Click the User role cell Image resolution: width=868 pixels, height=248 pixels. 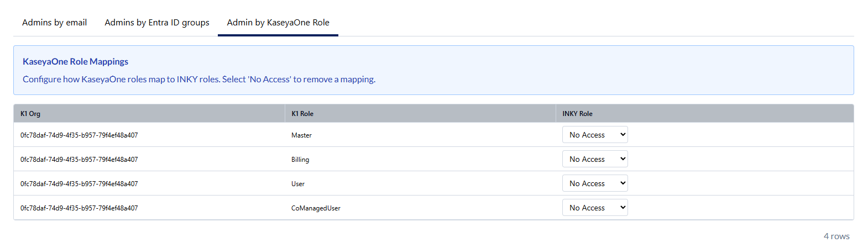298,184
